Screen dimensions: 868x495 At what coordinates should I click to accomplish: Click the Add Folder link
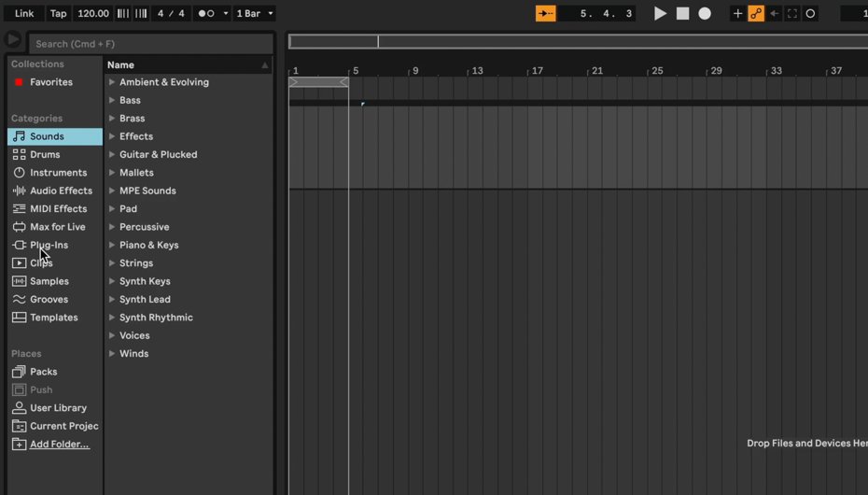click(x=60, y=445)
